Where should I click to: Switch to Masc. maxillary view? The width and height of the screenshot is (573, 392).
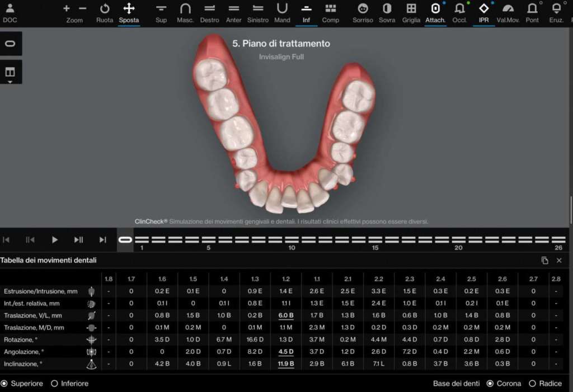tap(185, 13)
